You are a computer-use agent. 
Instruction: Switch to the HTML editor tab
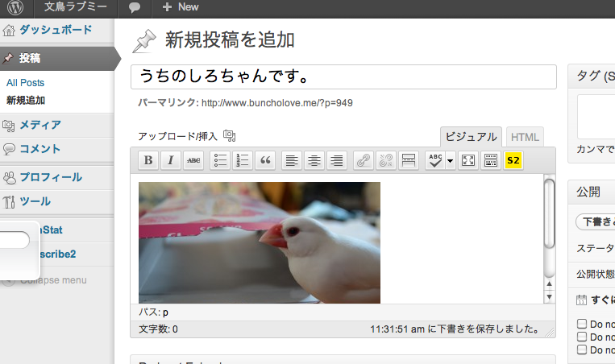coord(525,137)
